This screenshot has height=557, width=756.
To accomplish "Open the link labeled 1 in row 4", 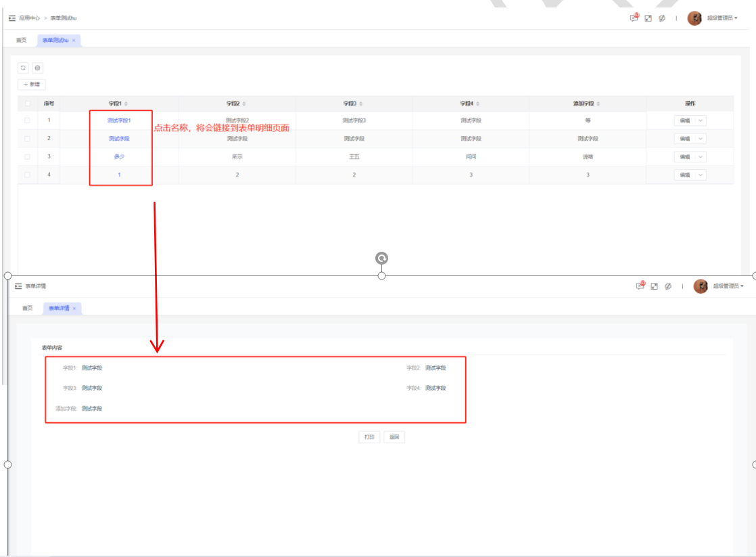I will (x=119, y=175).
